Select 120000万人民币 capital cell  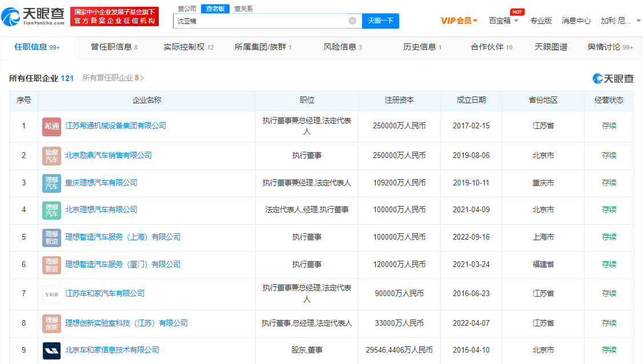coord(399,264)
